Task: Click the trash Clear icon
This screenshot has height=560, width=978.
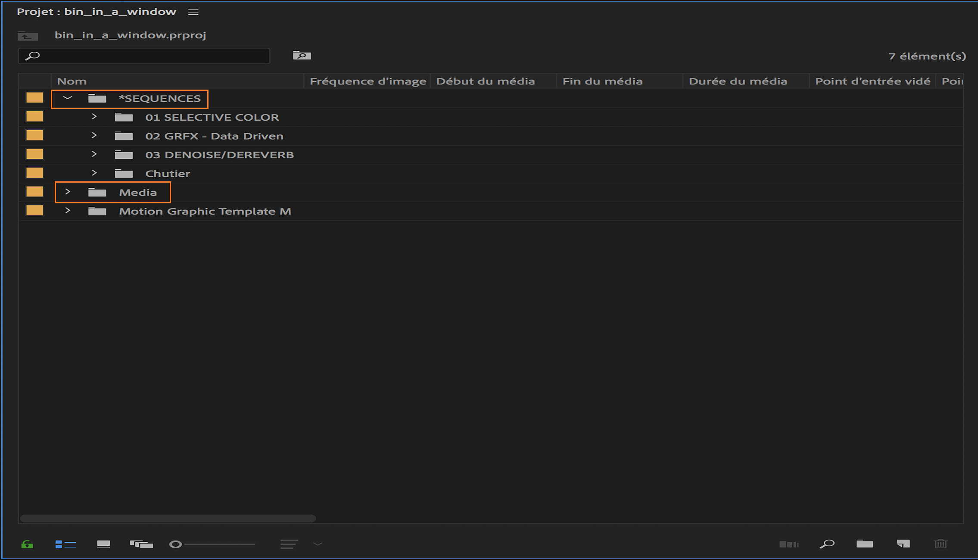Action: [x=941, y=544]
